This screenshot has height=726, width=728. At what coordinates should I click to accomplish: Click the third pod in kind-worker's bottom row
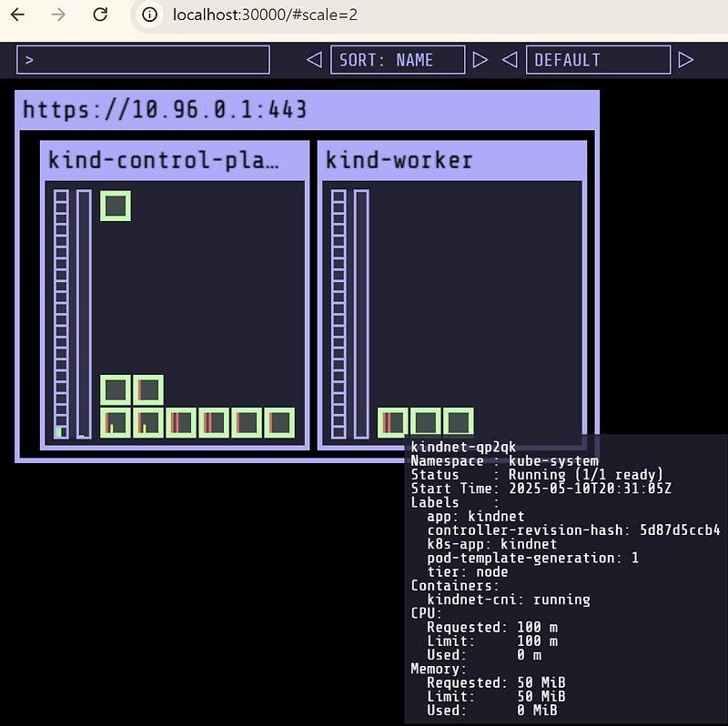[458, 421]
